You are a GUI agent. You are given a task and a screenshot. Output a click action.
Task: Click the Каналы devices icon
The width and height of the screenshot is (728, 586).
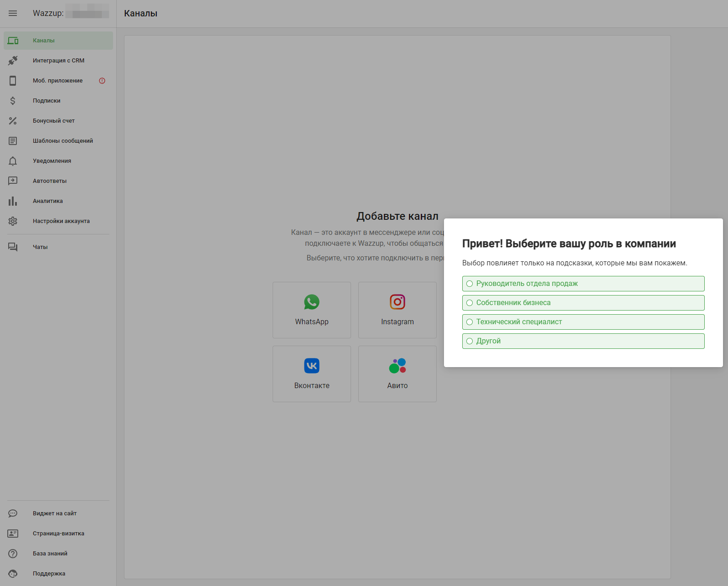[x=13, y=41]
